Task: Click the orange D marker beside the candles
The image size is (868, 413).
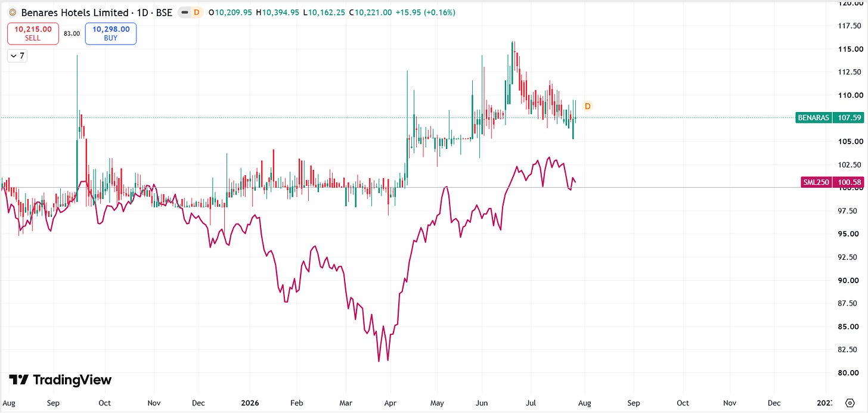Action: (x=587, y=106)
